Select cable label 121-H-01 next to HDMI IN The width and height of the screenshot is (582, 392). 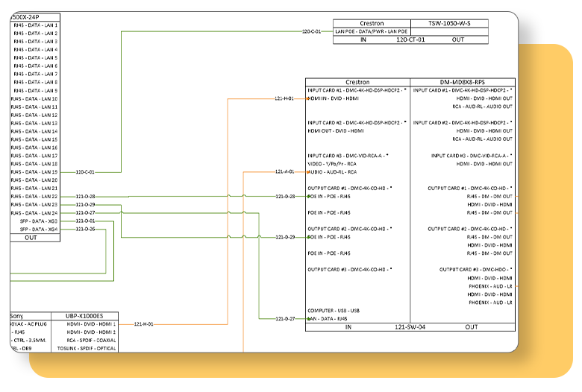click(x=284, y=98)
